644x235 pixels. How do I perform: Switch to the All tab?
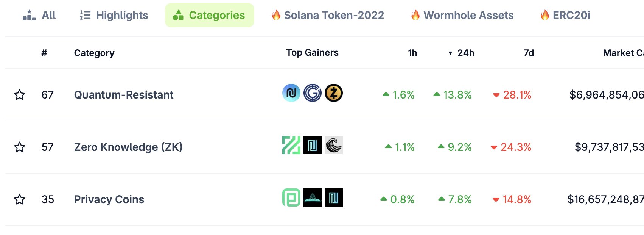[39, 16]
